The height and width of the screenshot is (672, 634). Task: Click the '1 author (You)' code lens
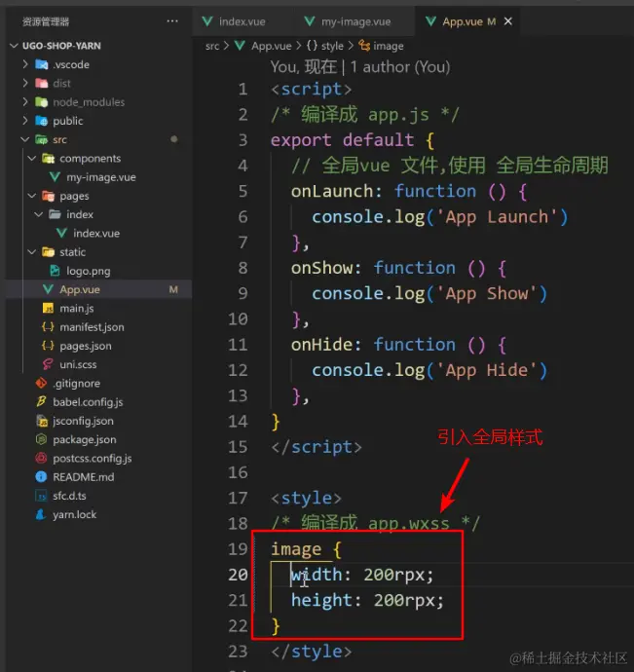(x=400, y=67)
